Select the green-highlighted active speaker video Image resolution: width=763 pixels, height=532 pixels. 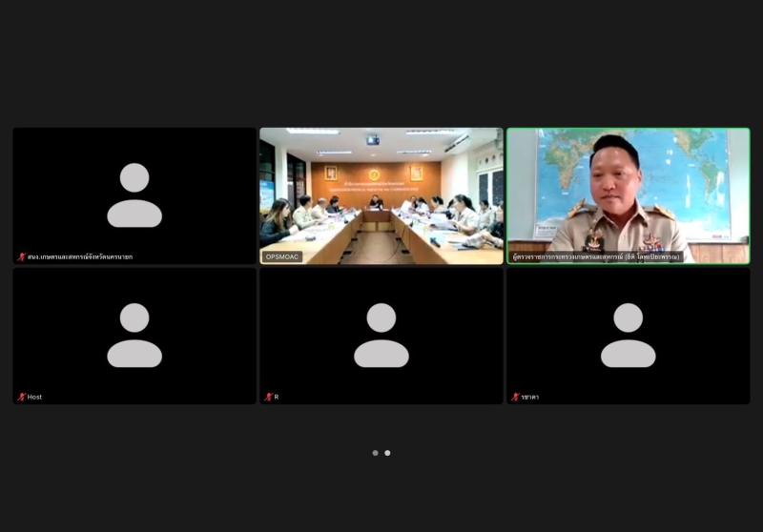[x=629, y=196]
